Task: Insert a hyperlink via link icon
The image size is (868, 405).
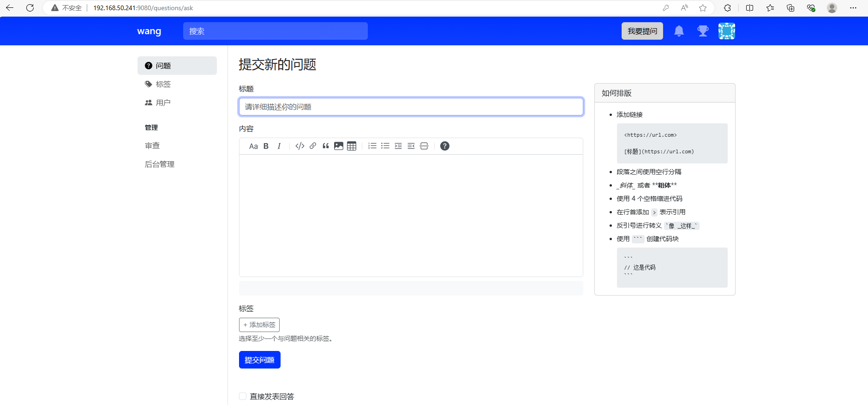Action: coord(313,146)
